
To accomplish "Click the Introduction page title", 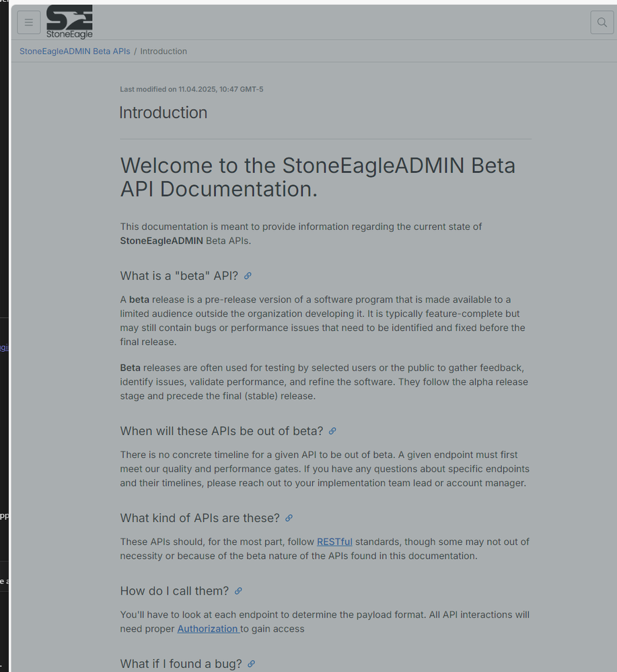I will coord(164,112).
